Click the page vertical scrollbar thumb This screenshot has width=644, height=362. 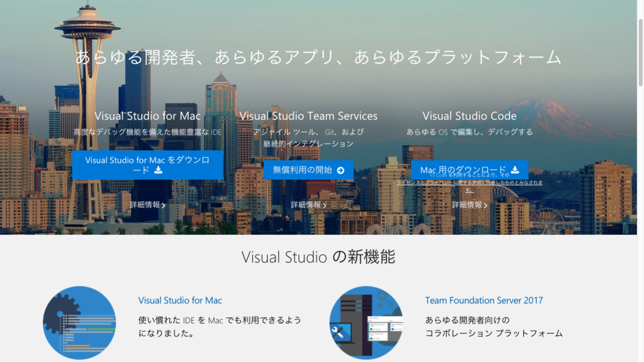pos(640,52)
